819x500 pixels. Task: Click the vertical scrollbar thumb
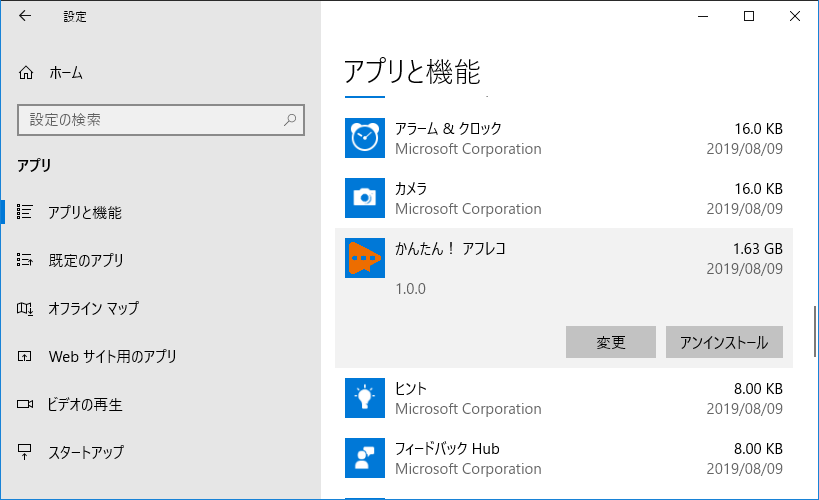coord(814,331)
